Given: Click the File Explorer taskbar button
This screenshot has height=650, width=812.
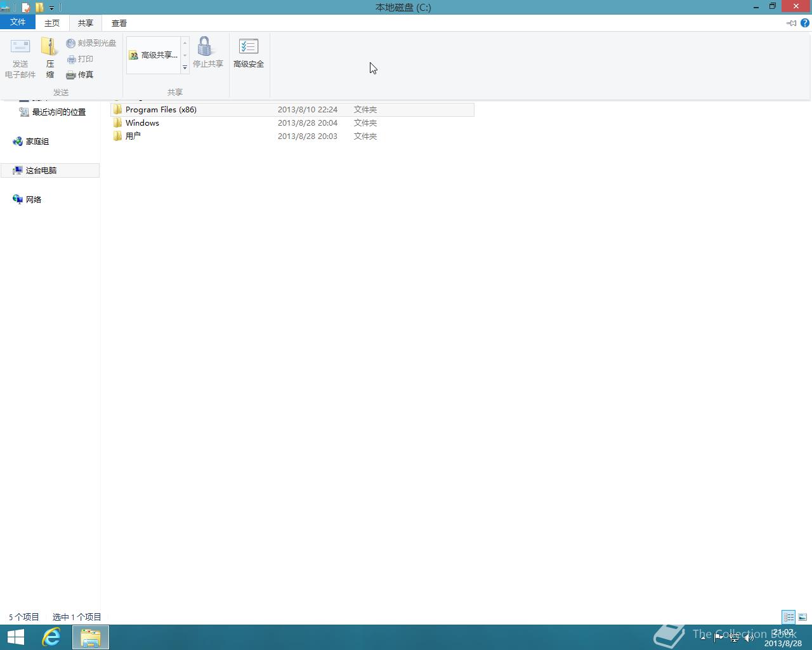Looking at the screenshot, I should pyautogui.click(x=91, y=637).
